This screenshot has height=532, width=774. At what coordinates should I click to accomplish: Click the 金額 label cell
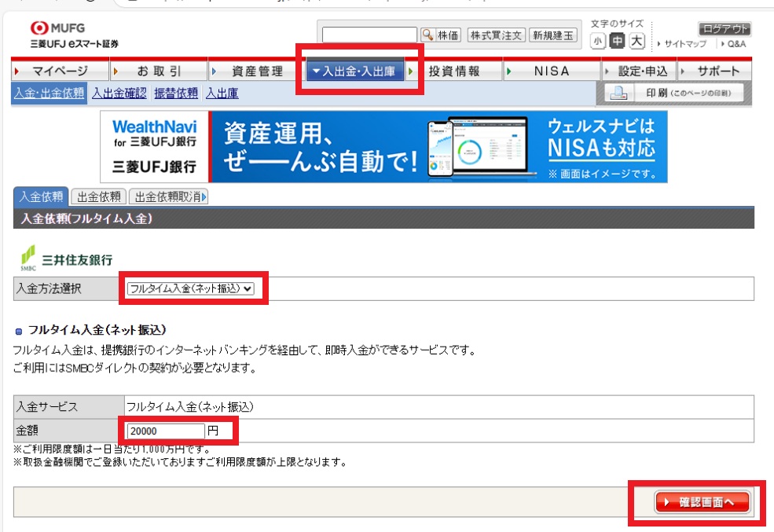[x=68, y=431]
